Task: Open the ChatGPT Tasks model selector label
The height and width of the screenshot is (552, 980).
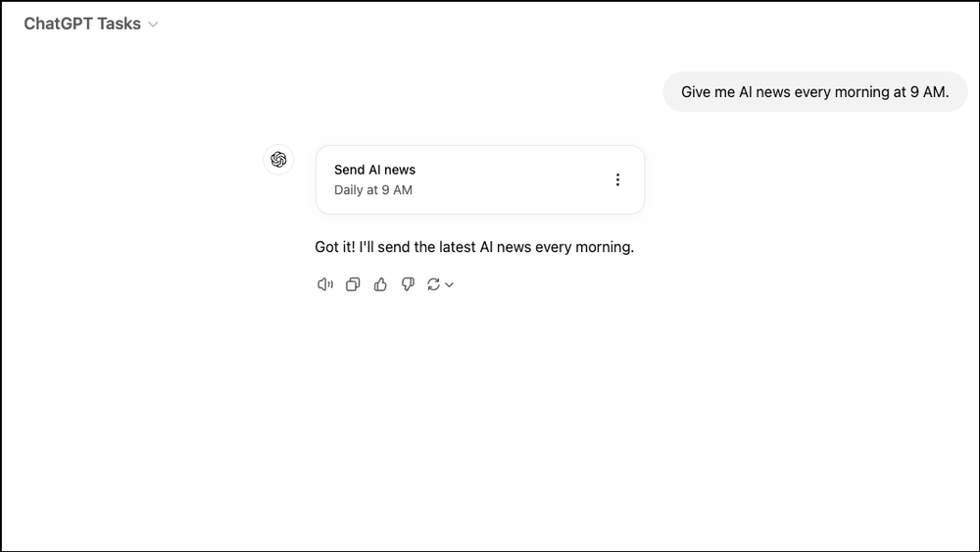Action: (82, 24)
